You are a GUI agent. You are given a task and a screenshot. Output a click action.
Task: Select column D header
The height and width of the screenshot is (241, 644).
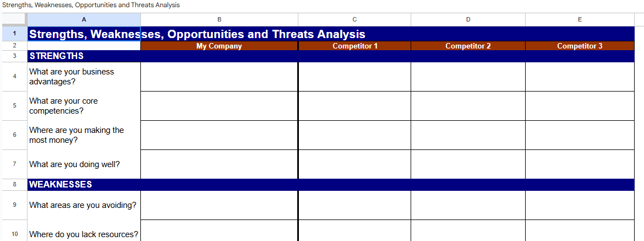[468, 19]
